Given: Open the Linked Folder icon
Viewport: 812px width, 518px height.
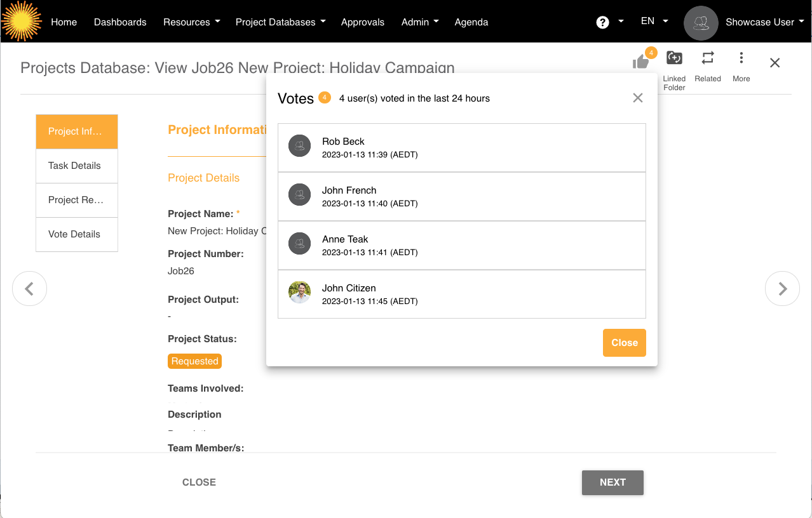Looking at the screenshot, I should pyautogui.click(x=674, y=58).
